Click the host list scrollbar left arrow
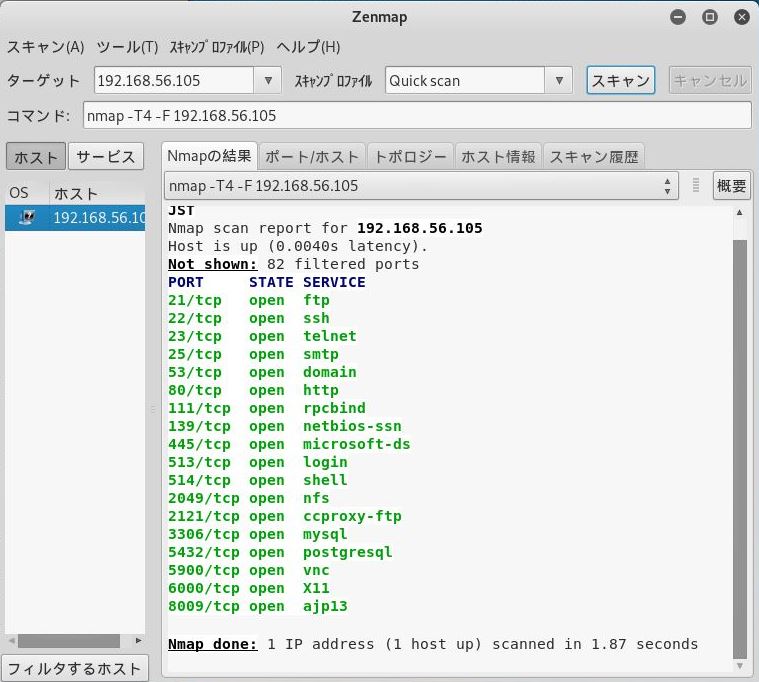The image size is (759, 682). pyautogui.click(x=11, y=641)
